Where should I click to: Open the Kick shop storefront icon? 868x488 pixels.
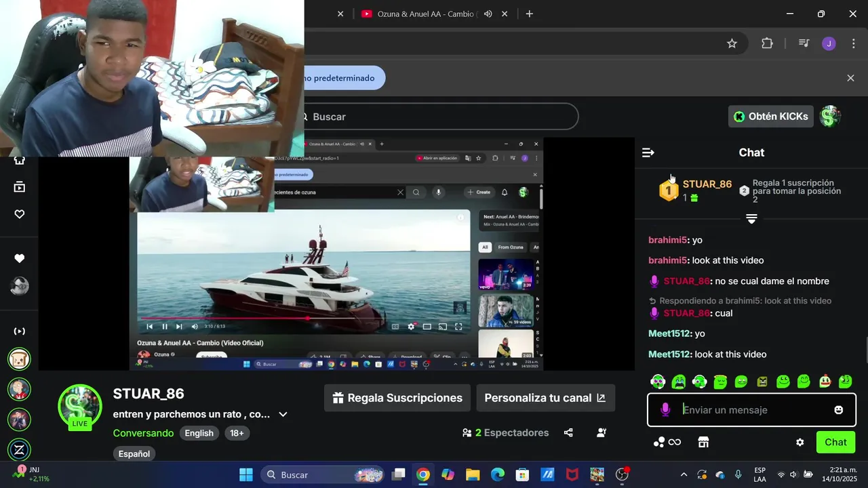[703, 442]
